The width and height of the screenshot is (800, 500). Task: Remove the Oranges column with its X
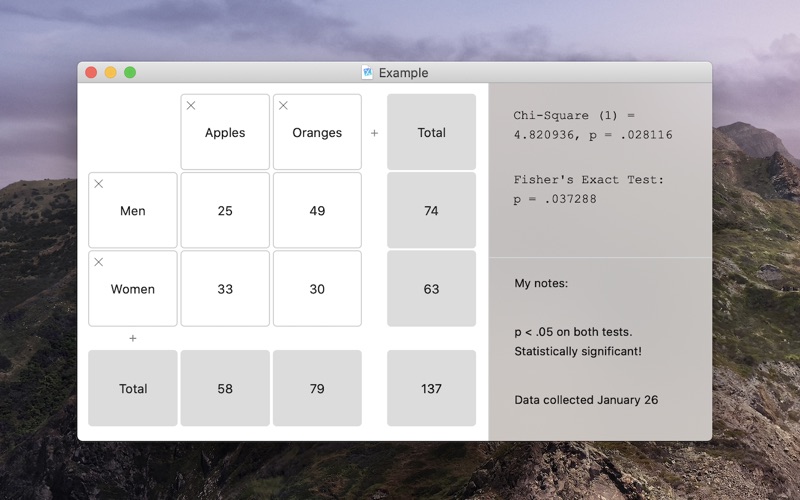(x=283, y=106)
